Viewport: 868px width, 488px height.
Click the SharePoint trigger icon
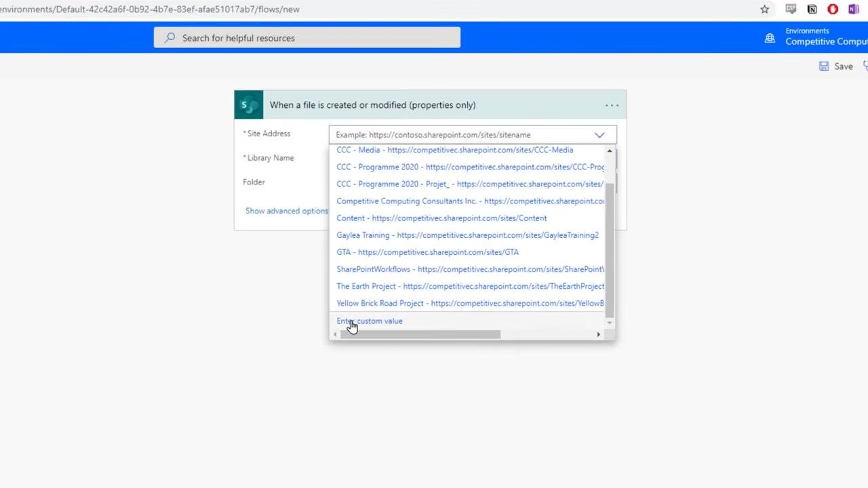[x=249, y=105]
